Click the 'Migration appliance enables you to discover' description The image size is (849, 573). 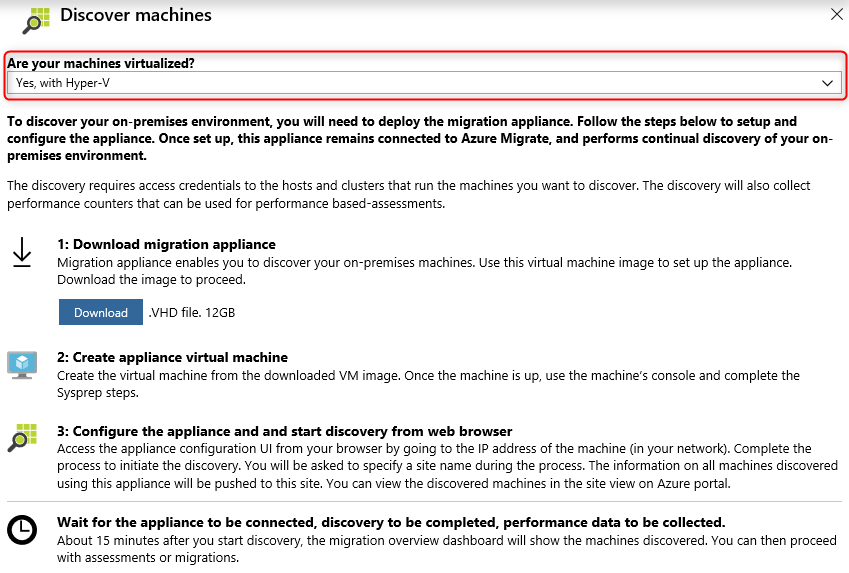click(424, 271)
